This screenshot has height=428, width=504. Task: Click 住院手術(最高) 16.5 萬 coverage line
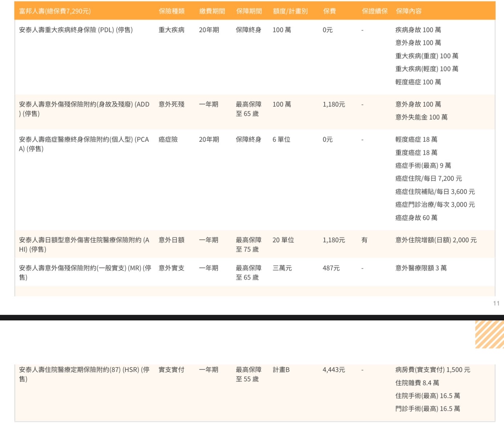click(428, 396)
